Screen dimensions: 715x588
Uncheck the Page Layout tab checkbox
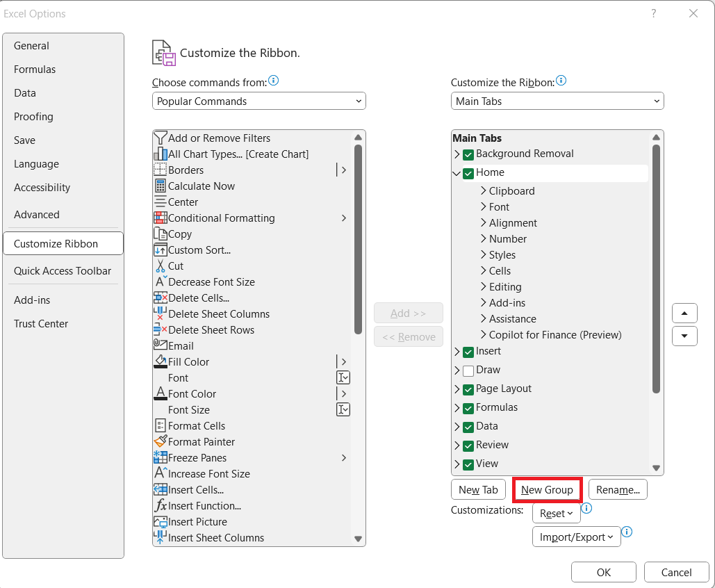coord(468,389)
